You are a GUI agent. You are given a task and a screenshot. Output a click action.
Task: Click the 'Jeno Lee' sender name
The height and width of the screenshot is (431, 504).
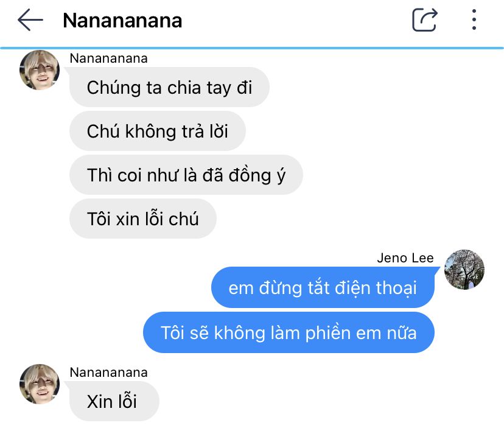(405, 258)
